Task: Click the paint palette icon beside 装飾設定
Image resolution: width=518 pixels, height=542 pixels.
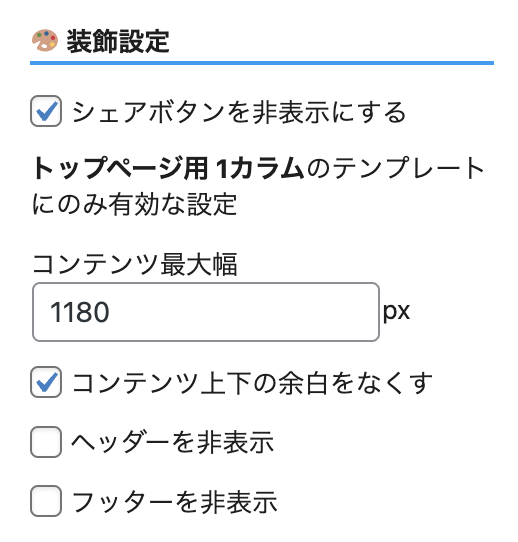Action: pos(45,41)
